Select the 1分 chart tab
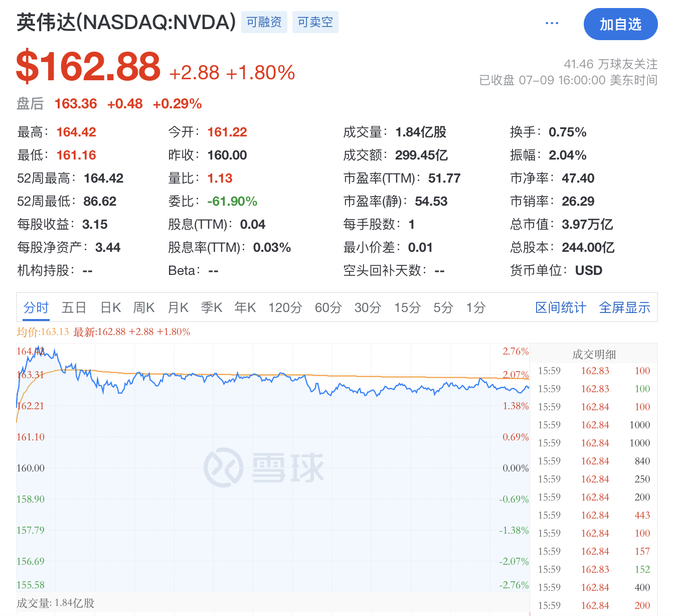674x616 pixels. click(x=475, y=307)
